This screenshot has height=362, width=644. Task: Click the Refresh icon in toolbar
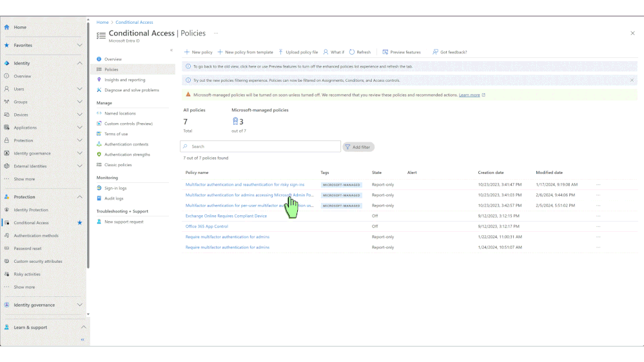pyautogui.click(x=352, y=52)
